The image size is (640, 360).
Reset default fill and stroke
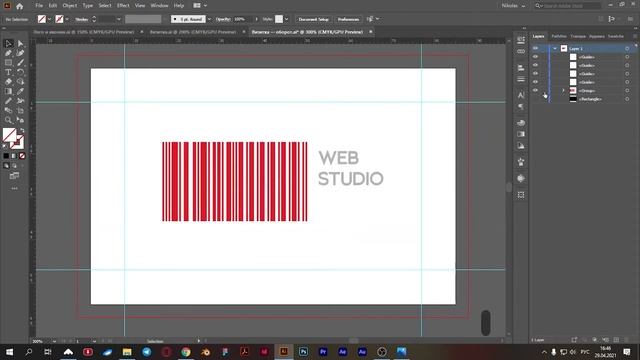[x=5, y=146]
